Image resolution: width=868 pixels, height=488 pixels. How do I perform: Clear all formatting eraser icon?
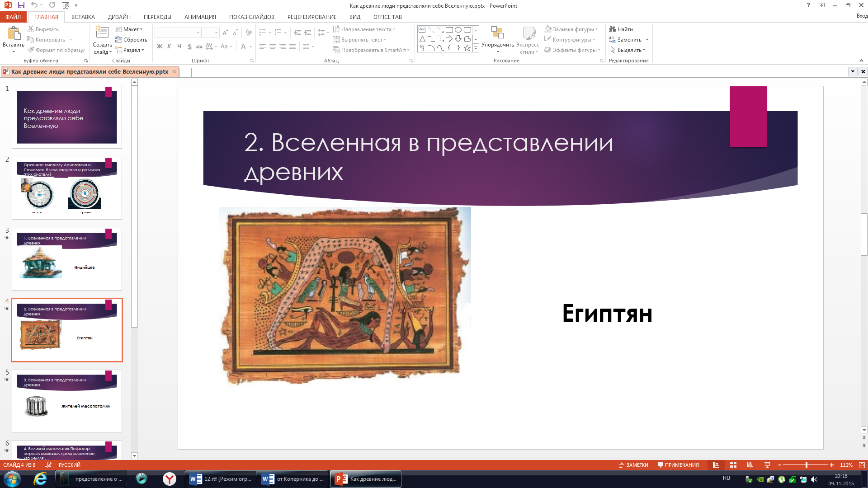(249, 33)
